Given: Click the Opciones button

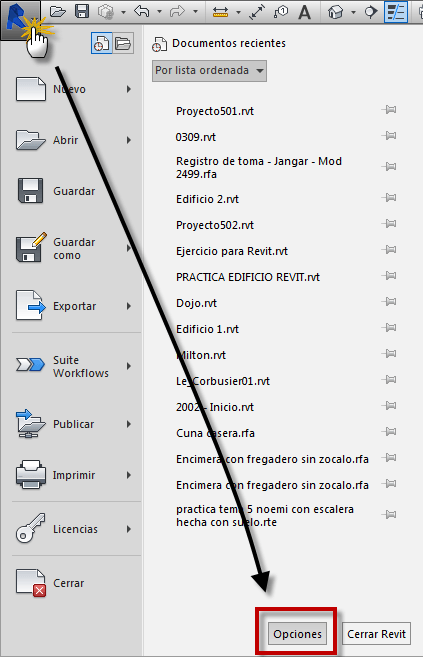Looking at the screenshot, I should (297, 634).
